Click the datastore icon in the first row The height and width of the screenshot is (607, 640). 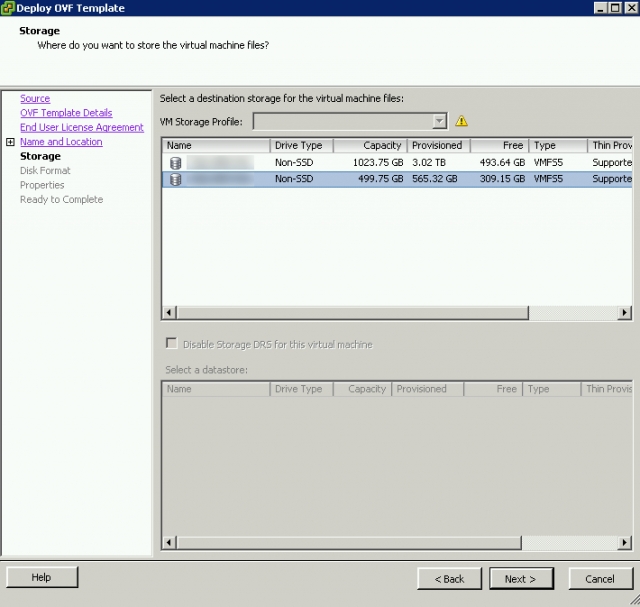(175, 162)
